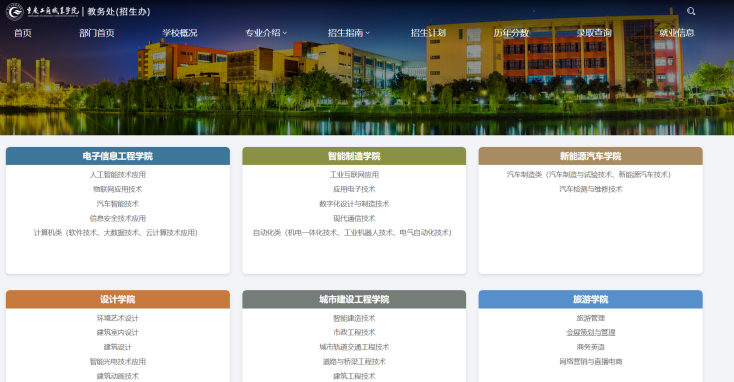Open the 就业信息 navigation item
Screen dimensions: 734x382
point(677,33)
